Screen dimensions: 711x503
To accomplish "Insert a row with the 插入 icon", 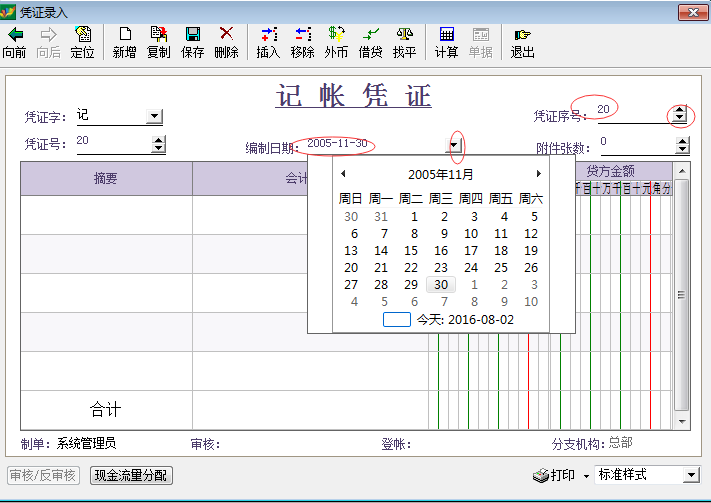I will point(268,35).
